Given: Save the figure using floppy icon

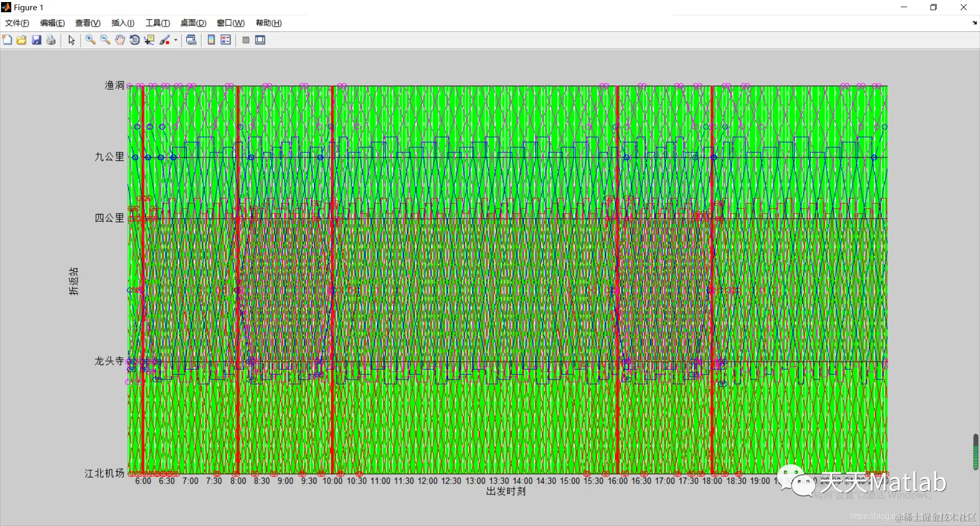Looking at the screenshot, I should pos(36,40).
